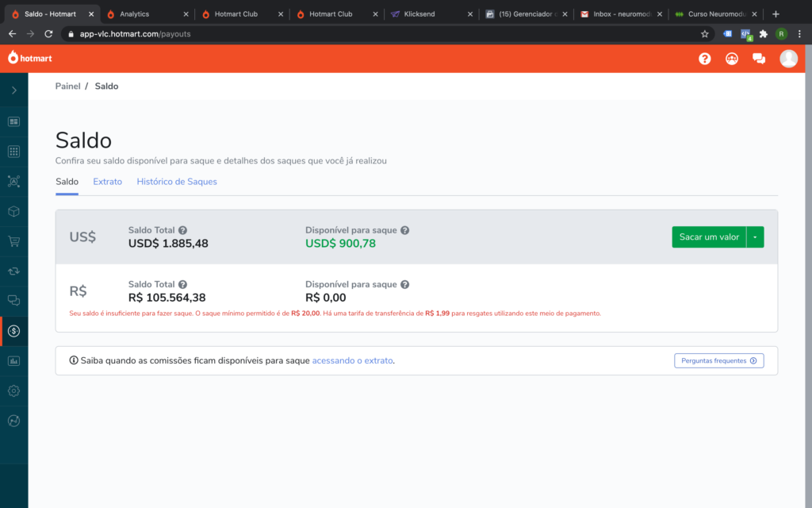The height and width of the screenshot is (508, 812).
Task: Switch to the Histórico de Saques tab
Action: [177, 182]
